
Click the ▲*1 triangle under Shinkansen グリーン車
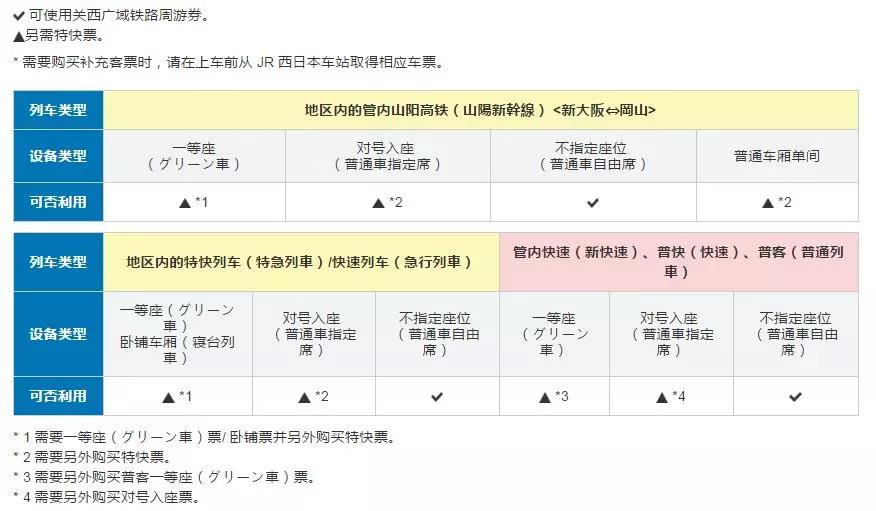[x=185, y=203]
